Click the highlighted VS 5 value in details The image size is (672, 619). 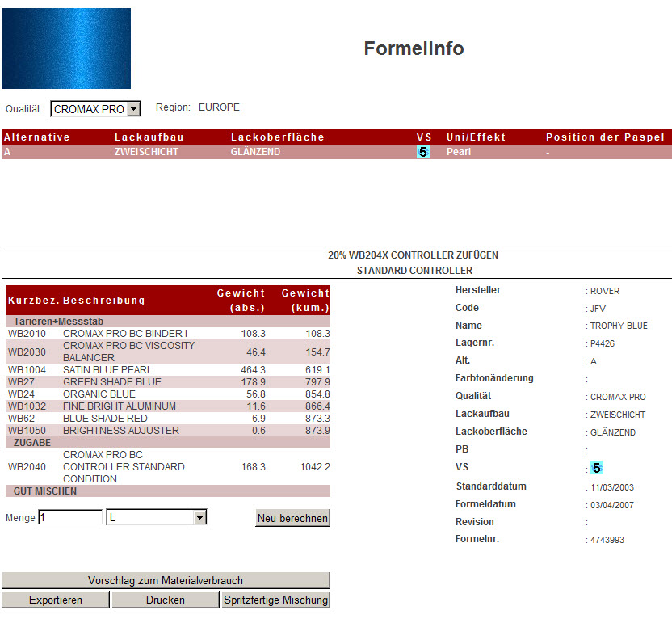click(x=596, y=468)
